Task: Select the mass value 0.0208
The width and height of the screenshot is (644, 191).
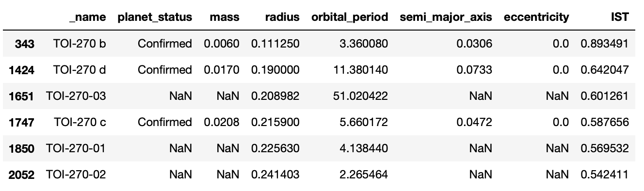Action: (x=222, y=122)
